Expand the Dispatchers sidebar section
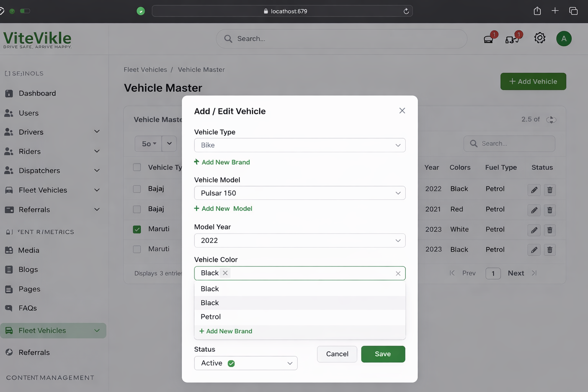The width and height of the screenshot is (588, 392). pos(97,170)
